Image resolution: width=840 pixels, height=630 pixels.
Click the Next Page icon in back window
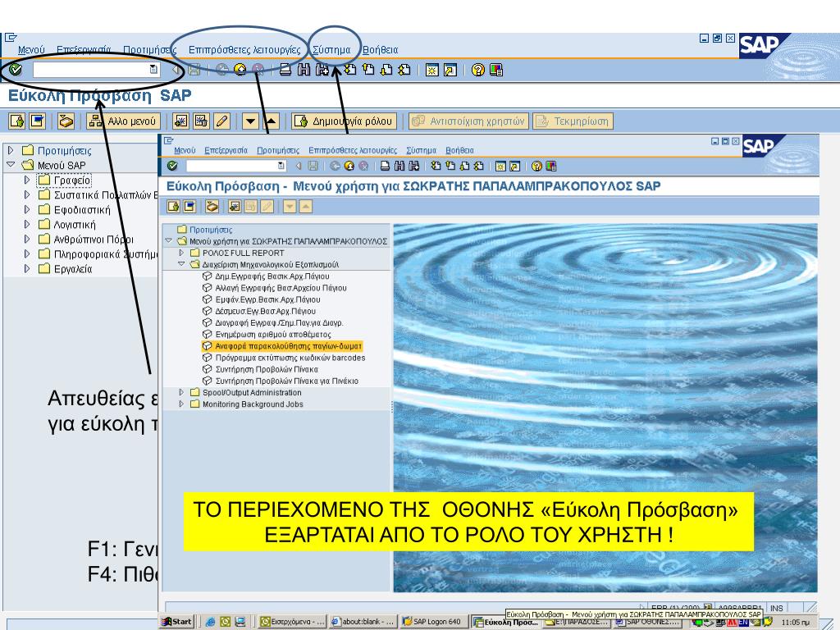386,70
